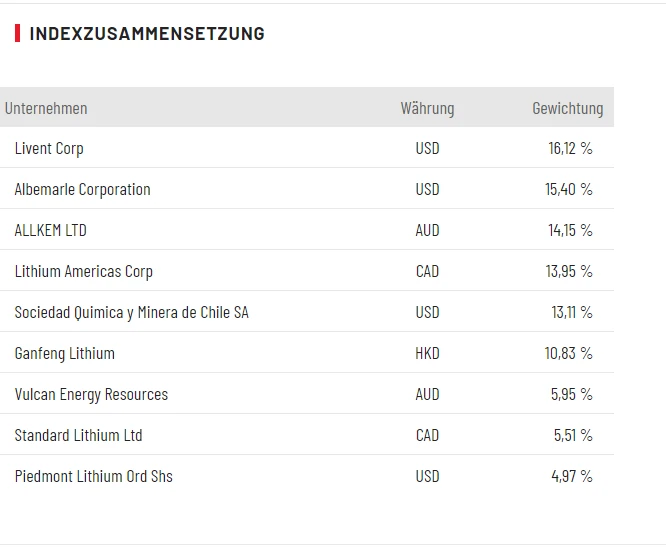The width and height of the screenshot is (666, 548).
Task: Click the Gewichtung column header
Action: tap(567, 108)
